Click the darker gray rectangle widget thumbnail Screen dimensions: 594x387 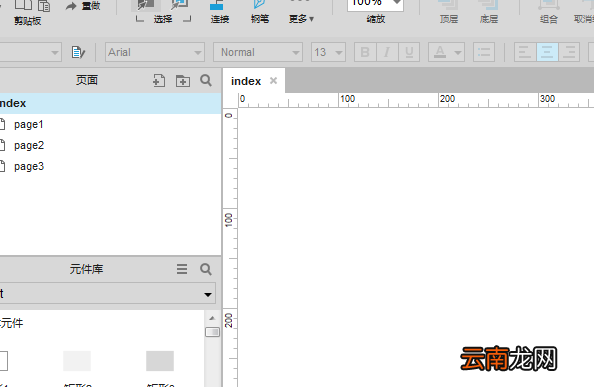160,361
